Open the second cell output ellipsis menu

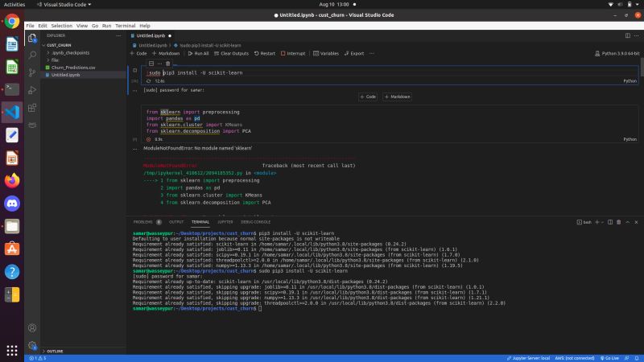click(x=134, y=149)
